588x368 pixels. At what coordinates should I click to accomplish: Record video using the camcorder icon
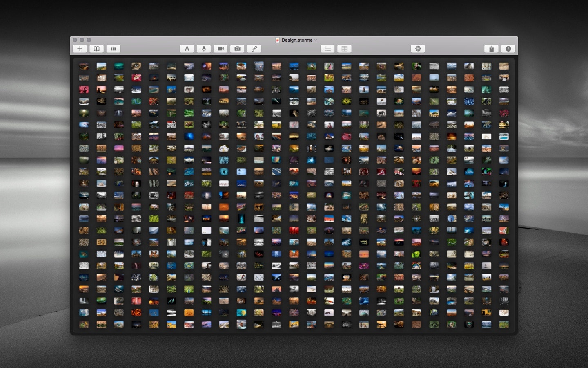pyautogui.click(x=220, y=49)
